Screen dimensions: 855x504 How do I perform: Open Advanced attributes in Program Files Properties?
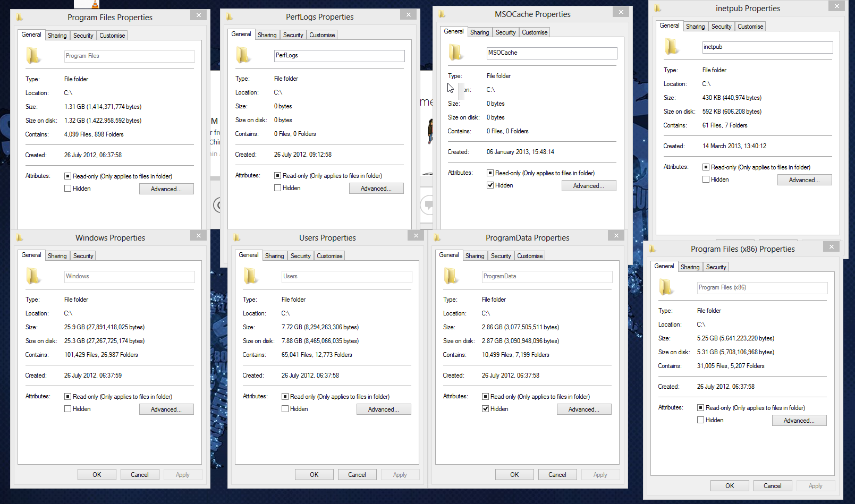(x=166, y=189)
